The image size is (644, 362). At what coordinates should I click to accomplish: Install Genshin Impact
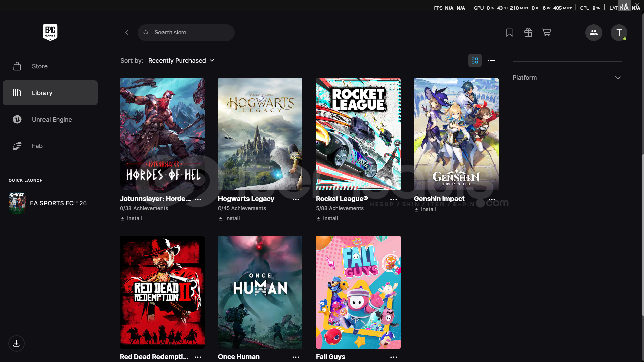425,209
